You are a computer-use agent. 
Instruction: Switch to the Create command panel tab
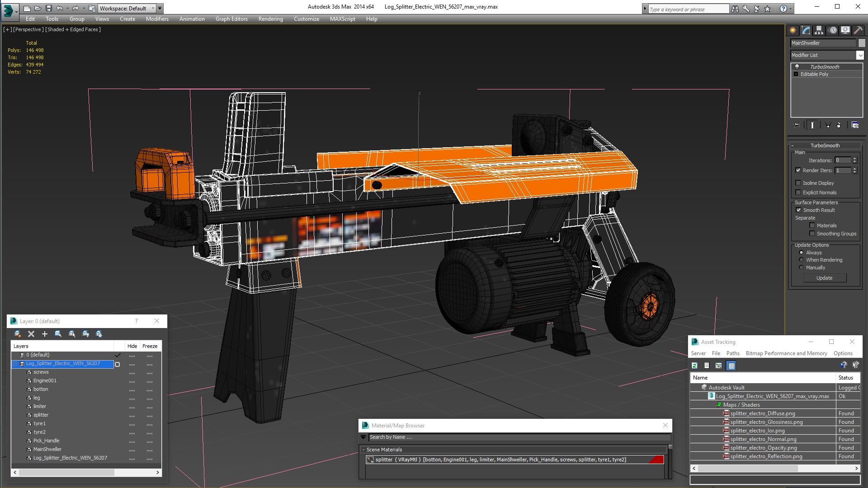point(793,30)
